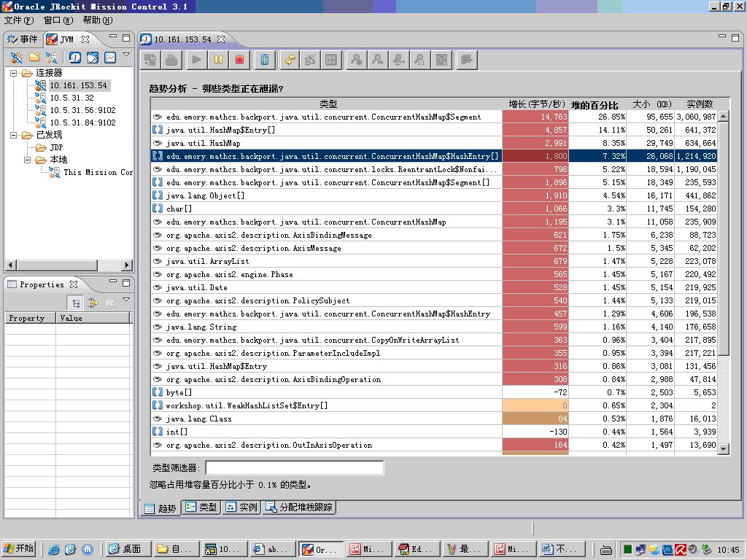Click the Windows 开始 start button
Screen dimensions: 747x560
(x=19, y=549)
